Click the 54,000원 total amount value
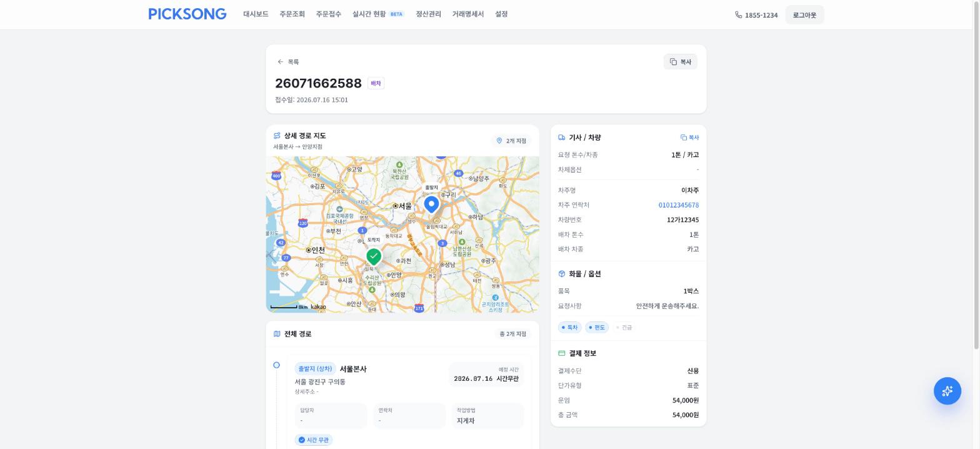The image size is (980, 449). pos(686,415)
